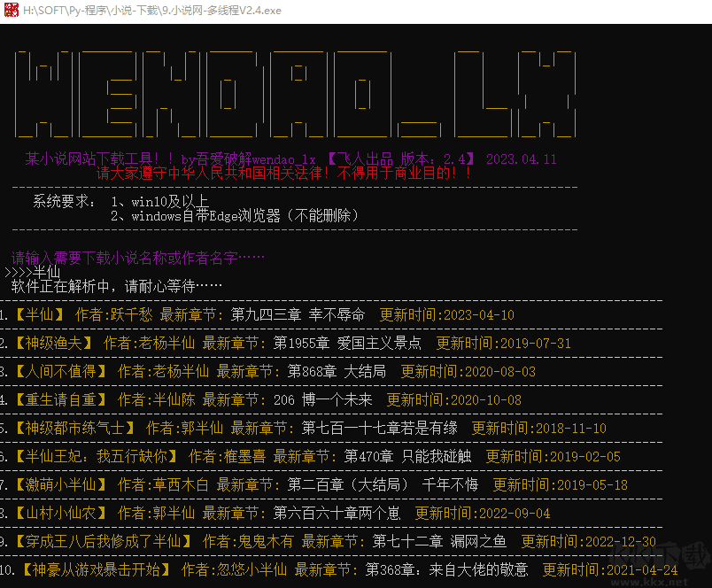Click update date 2020-08-03
712x588 pixels.
click(x=500, y=371)
